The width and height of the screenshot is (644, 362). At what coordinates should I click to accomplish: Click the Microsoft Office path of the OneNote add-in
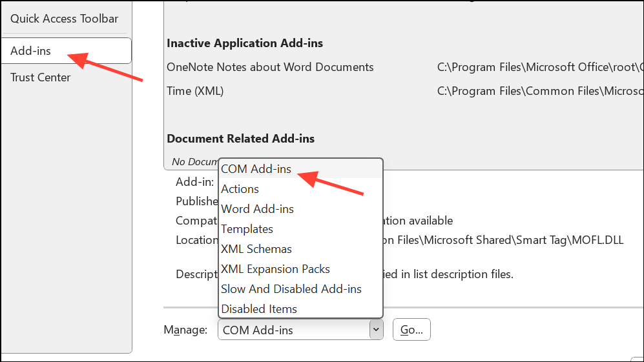click(x=539, y=67)
